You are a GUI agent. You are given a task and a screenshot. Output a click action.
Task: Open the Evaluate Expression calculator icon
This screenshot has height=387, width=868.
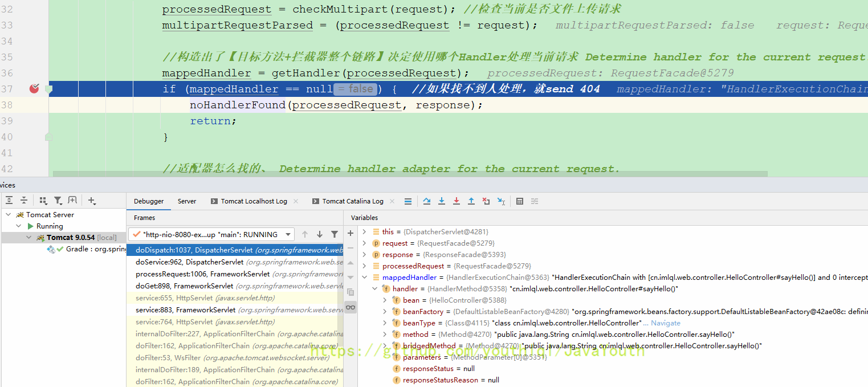click(x=520, y=201)
